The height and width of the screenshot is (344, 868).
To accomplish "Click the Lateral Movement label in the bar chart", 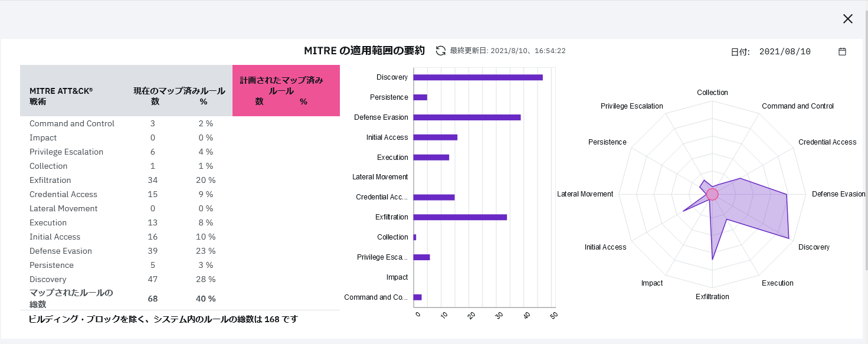I will pos(380,177).
